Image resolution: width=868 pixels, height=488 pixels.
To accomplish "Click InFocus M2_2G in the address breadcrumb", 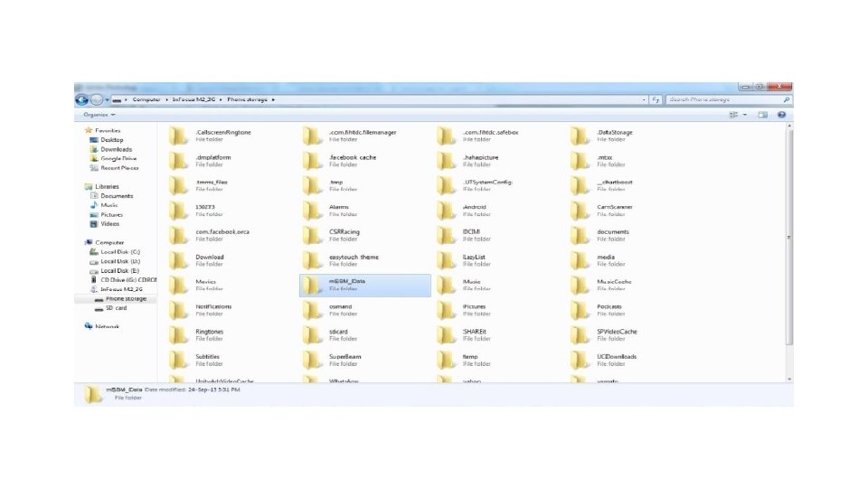I will click(193, 99).
